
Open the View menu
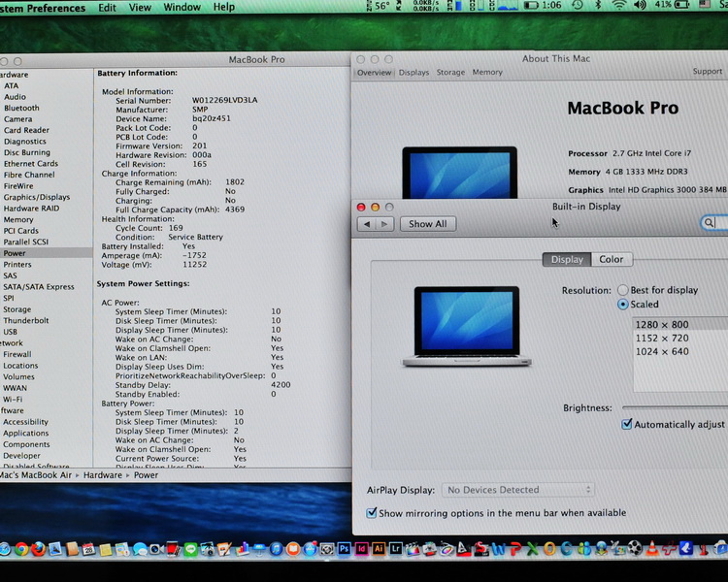pyautogui.click(x=140, y=8)
